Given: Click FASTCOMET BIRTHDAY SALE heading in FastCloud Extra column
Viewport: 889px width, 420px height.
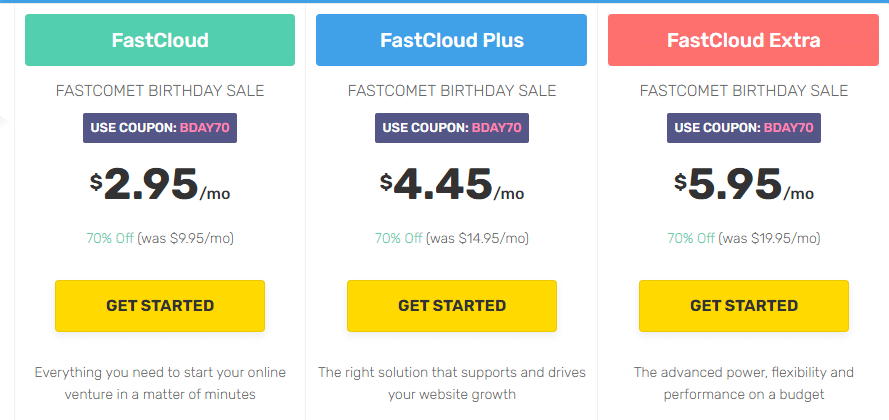Looking at the screenshot, I should (744, 91).
